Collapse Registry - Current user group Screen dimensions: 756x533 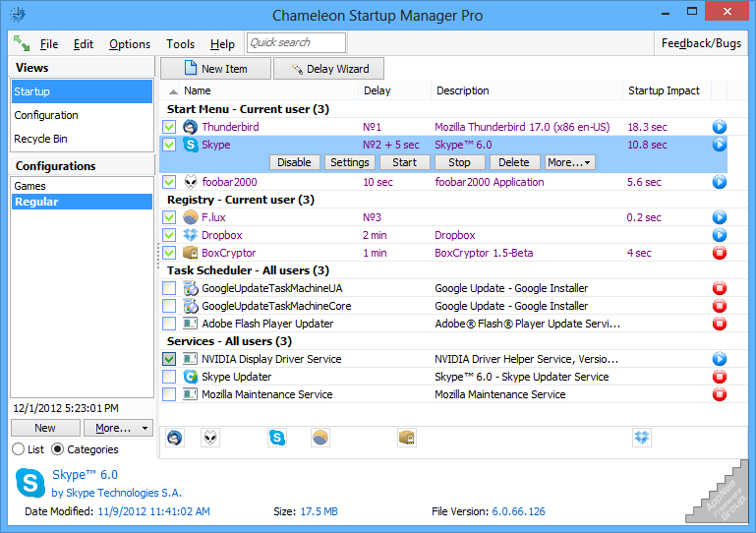pyautogui.click(x=241, y=200)
